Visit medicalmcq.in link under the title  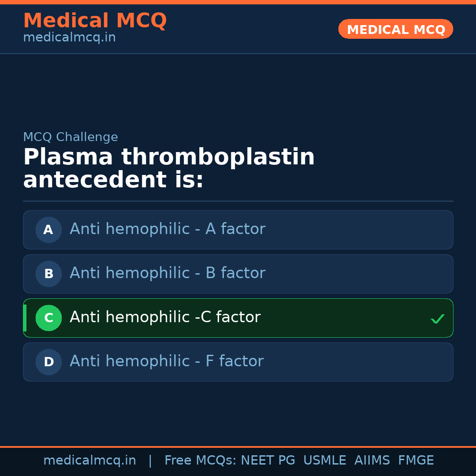pyautogui.click(x=69, y=38)
